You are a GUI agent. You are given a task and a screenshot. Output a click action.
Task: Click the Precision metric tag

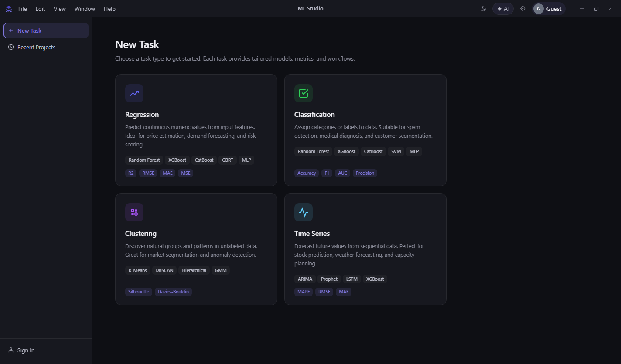point(365,173)
